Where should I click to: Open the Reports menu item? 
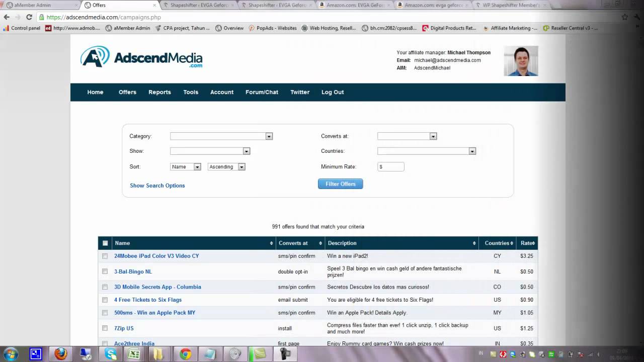click(159, 92)
